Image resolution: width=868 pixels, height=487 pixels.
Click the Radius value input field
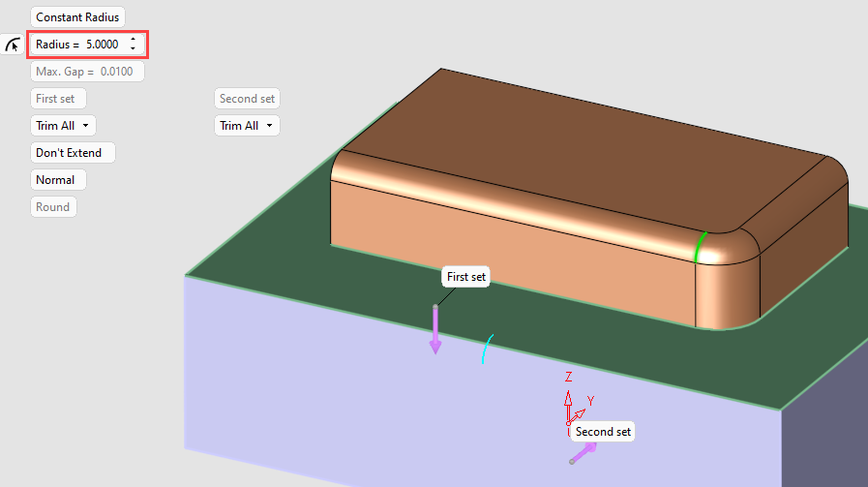click(x=103, y=45)
